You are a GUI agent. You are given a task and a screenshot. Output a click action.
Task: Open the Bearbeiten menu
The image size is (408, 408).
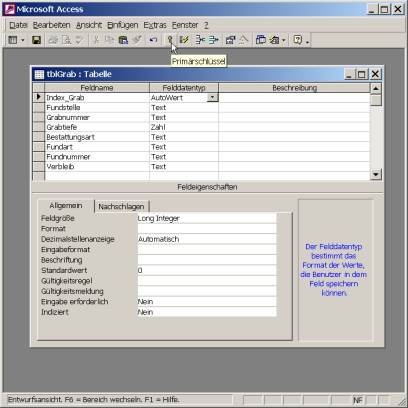pyautogui.click(x=51, y=25)
